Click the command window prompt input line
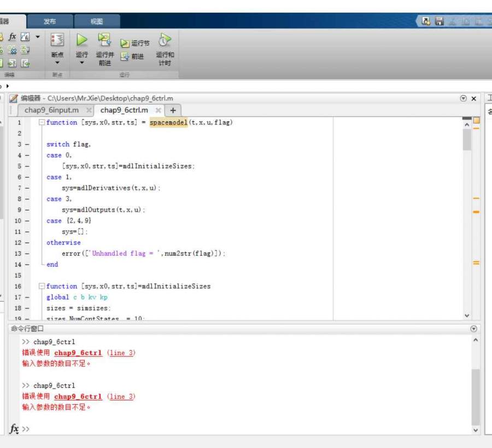 247,429
